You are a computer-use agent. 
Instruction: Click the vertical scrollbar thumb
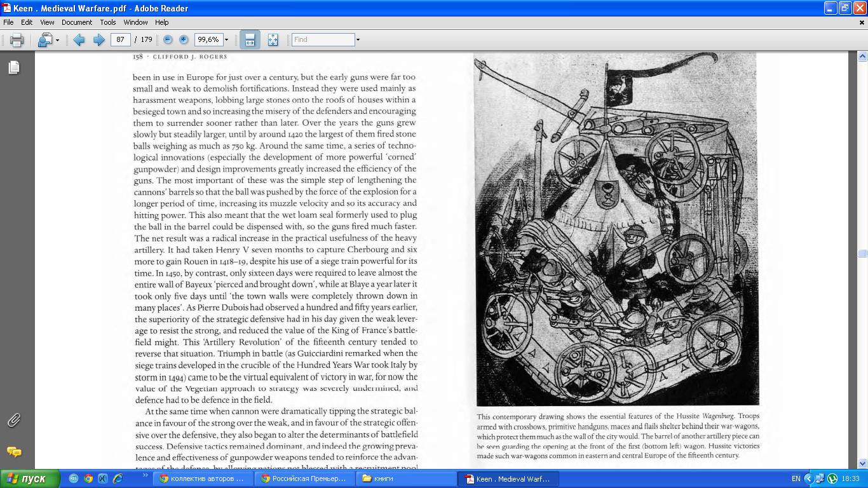coord(862,254)
